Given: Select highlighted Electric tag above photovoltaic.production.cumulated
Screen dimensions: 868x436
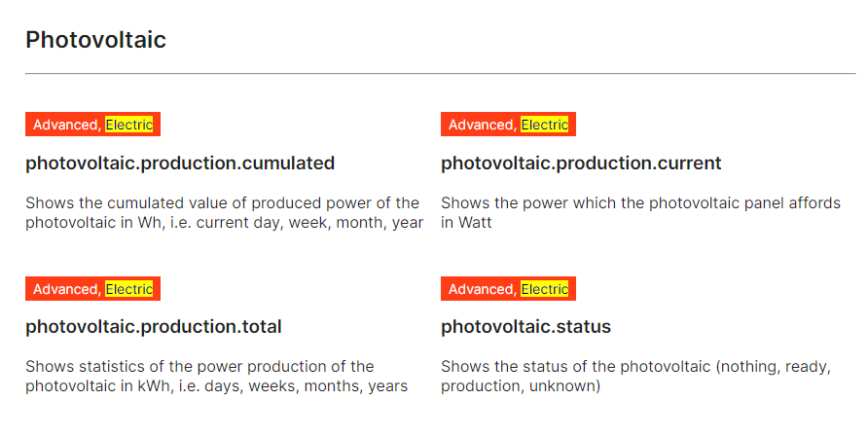Looking at the screenshot, I should point(129,125).
